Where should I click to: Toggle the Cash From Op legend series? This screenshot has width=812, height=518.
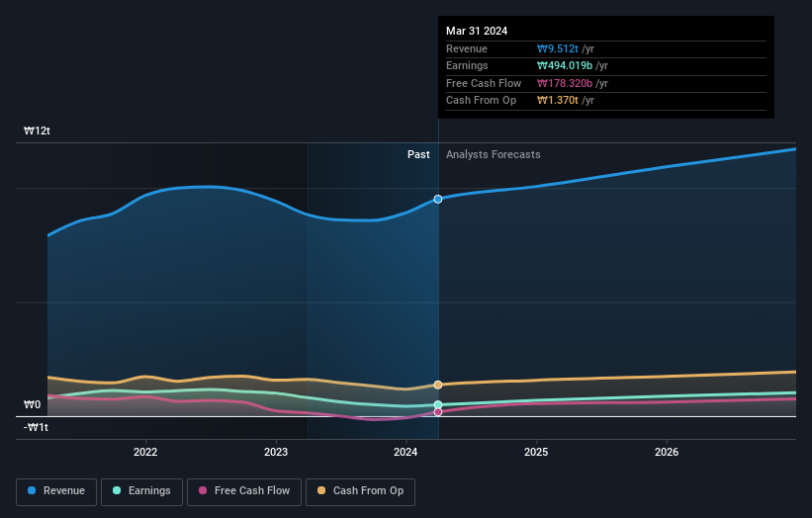coord(360,491)
